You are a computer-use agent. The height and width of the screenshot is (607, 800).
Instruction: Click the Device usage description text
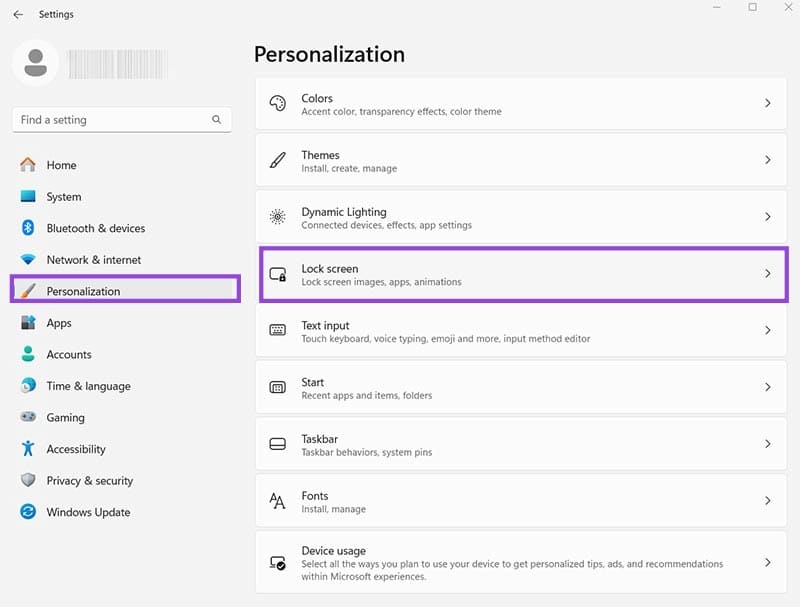pyautogui.click(x=512, y=570)
